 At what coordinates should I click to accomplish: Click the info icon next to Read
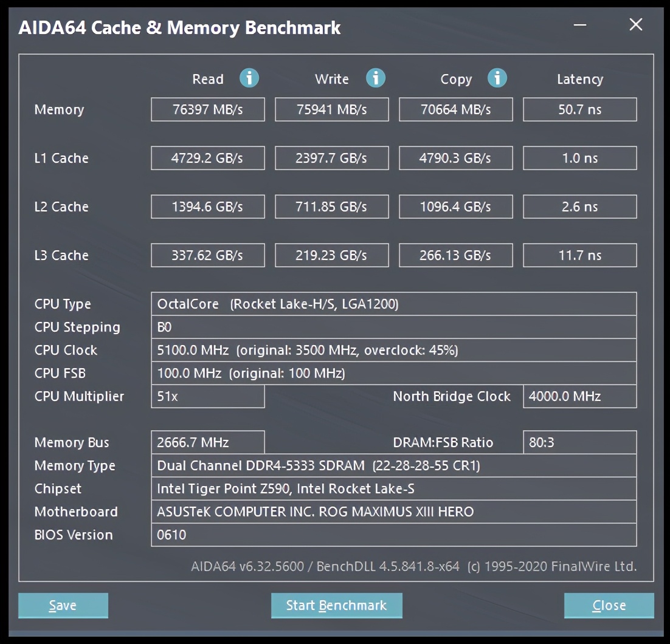click(249, 78)
